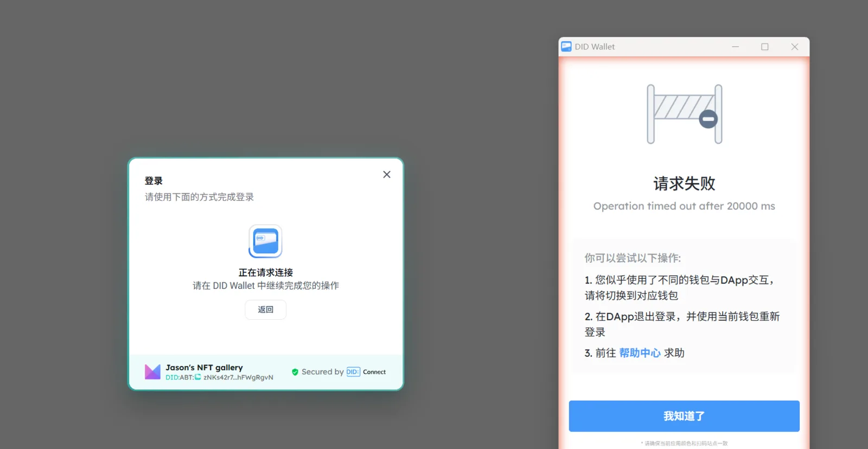The width and height of the screenshot is (868, 449).
Task: Minimize the DID Wallet window
Action: click(736, 47)
